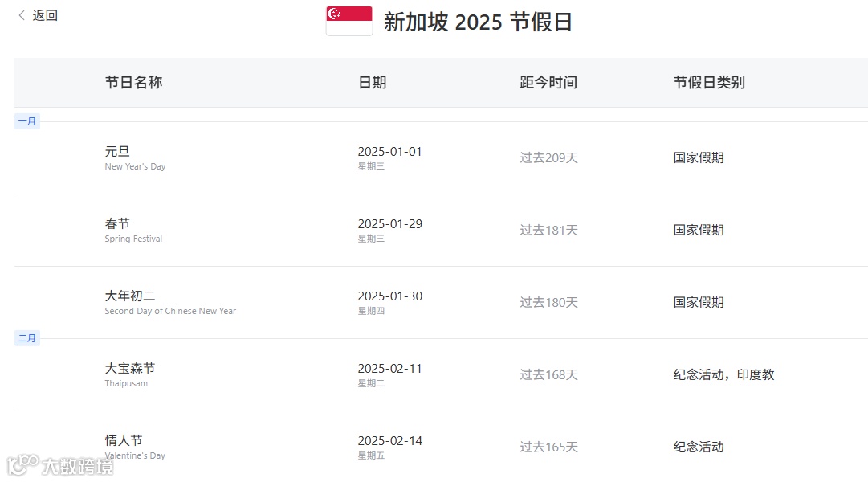
Task: Click the date 2025-02-11
Action: 389,369
